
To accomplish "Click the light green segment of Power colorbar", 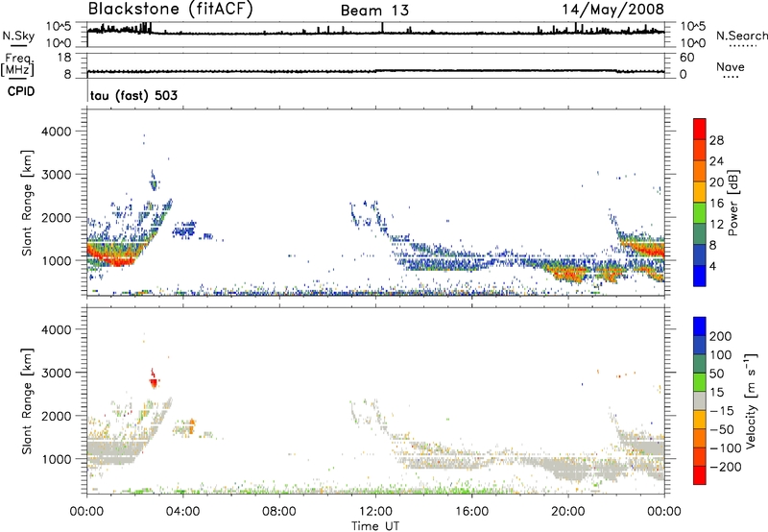I will tap(700, 212).
